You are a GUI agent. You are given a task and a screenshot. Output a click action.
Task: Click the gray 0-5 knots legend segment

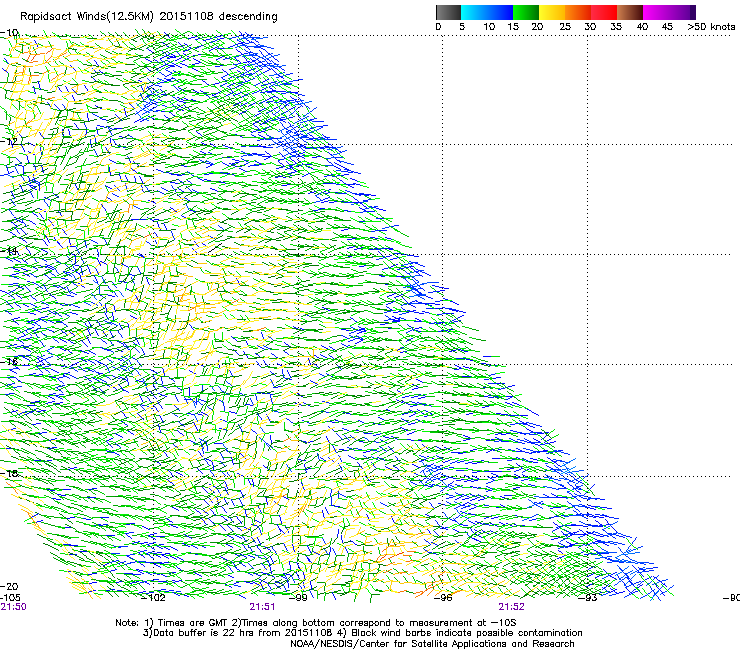click(448, 12)
